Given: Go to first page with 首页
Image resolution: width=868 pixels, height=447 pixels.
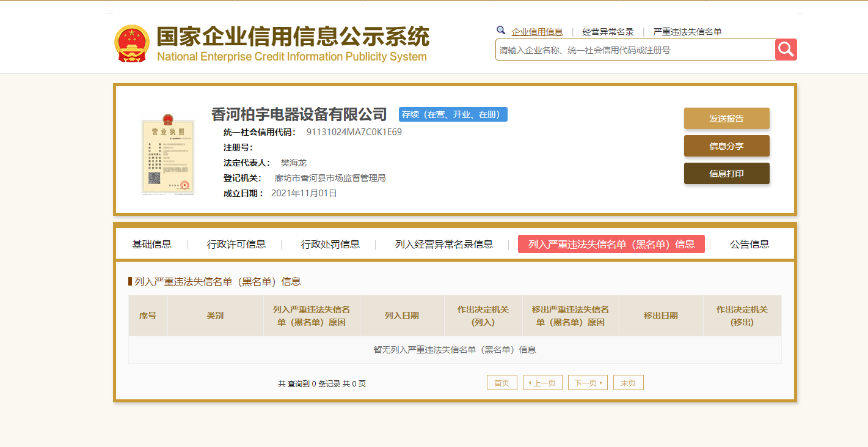Looking at the screenshot, I should pyautogui.click(x=502, y=383).
